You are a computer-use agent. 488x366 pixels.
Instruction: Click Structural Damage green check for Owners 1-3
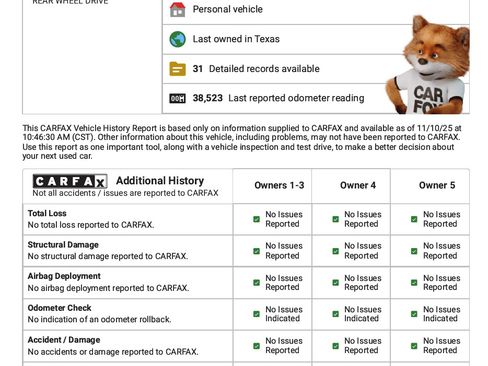(x=256, y=251)
